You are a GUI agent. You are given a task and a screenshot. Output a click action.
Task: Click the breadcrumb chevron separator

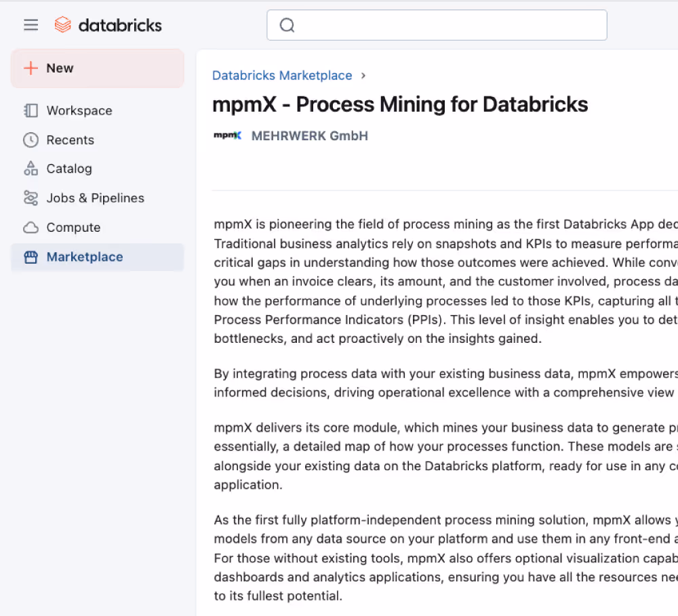[363, 76]
